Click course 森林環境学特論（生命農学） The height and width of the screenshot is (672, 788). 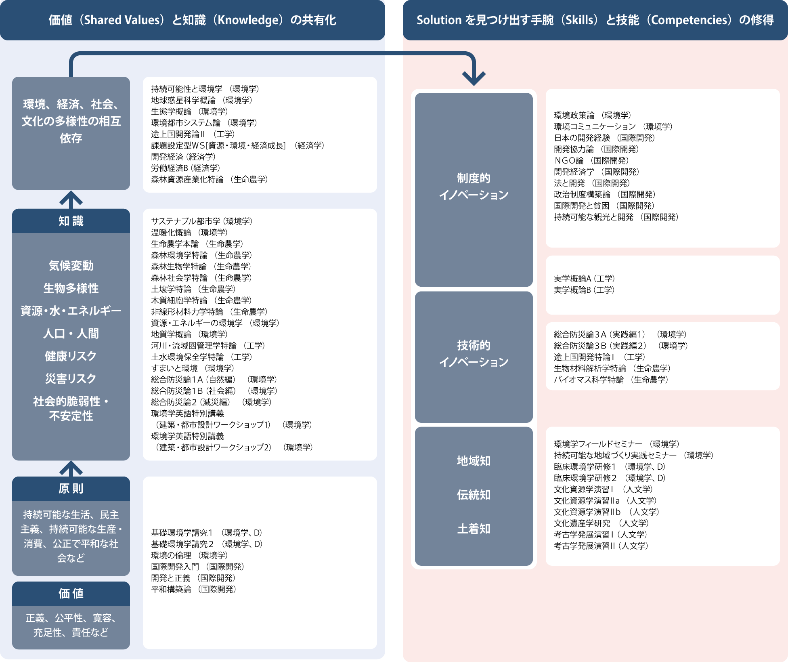(x=201, y=255)
